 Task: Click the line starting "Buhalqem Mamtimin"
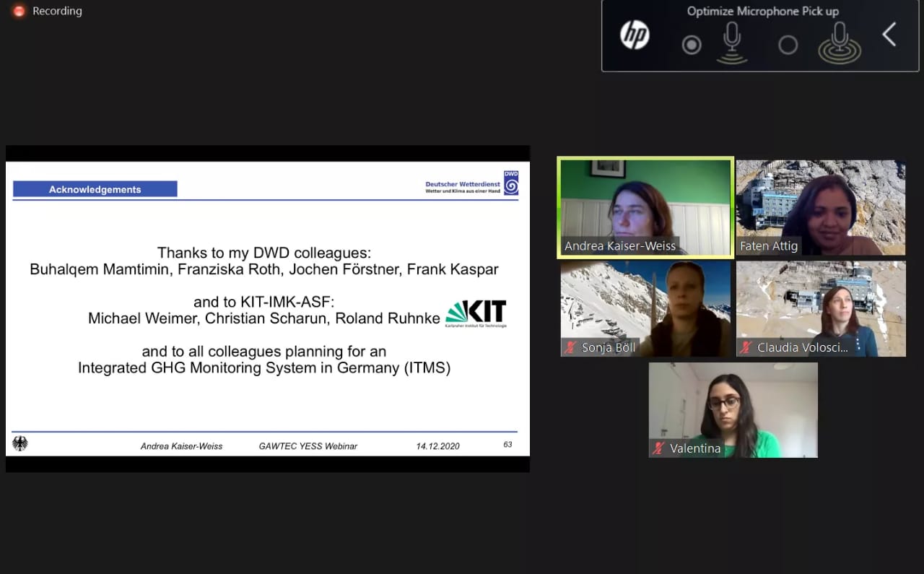coord(264,270)
